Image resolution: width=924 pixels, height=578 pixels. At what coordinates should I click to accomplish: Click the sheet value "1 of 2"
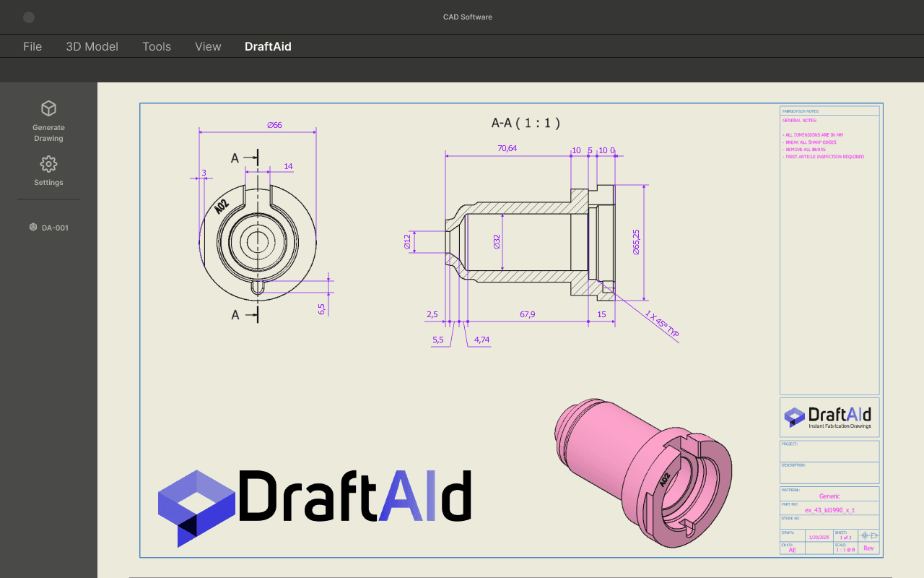(x=845, y=537)
